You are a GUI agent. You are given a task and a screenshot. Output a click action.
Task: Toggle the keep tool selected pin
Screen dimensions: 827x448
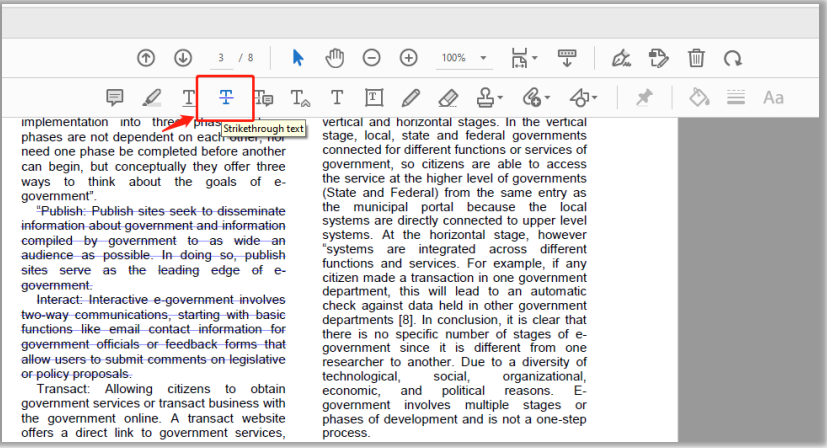click(x=644, y=97)
